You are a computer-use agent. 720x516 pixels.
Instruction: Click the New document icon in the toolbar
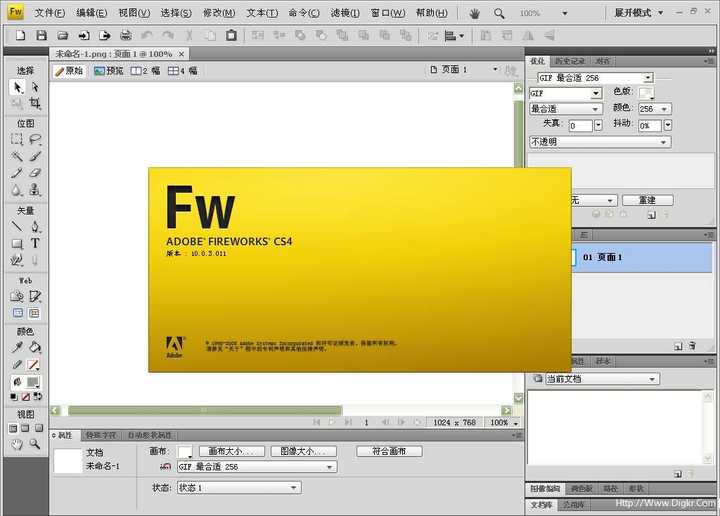click(x=20, y=35)
